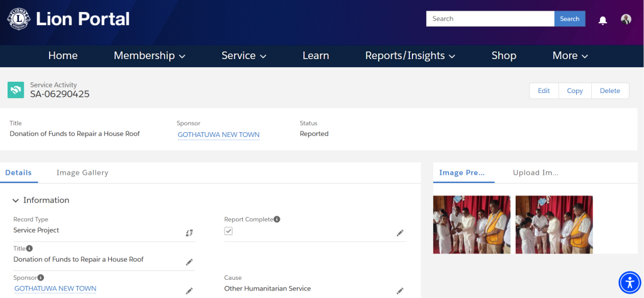Viewport: 644px width, 298px height.
Task: Click pencil icon to edit Cause
Action: click(x=400, y=291)
